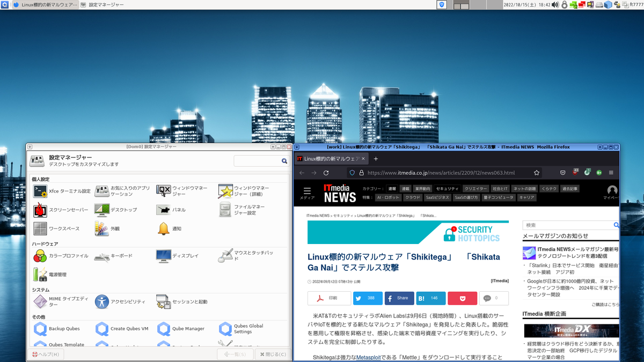Click 印刷 print button on article
Image resolution: width=644 pixels, height=362 pixels.
[329, 298]
